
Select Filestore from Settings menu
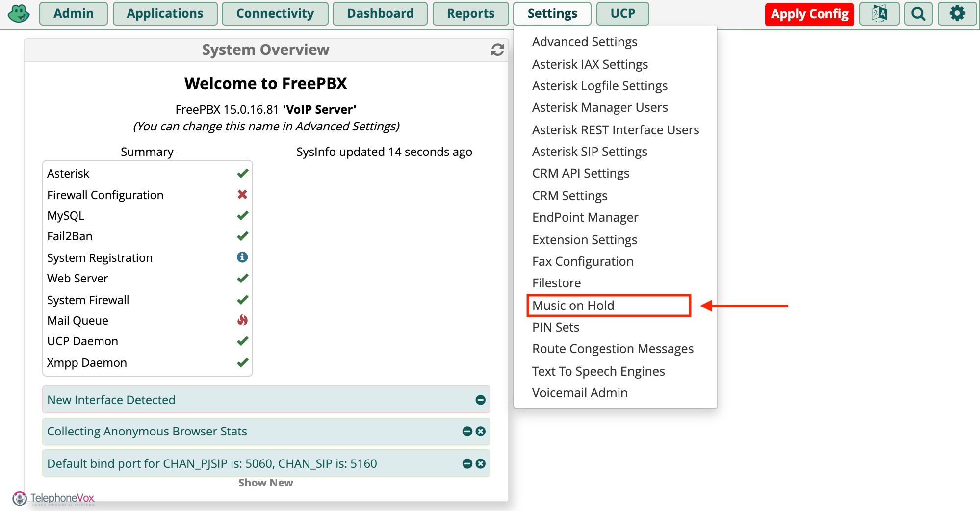557,283
